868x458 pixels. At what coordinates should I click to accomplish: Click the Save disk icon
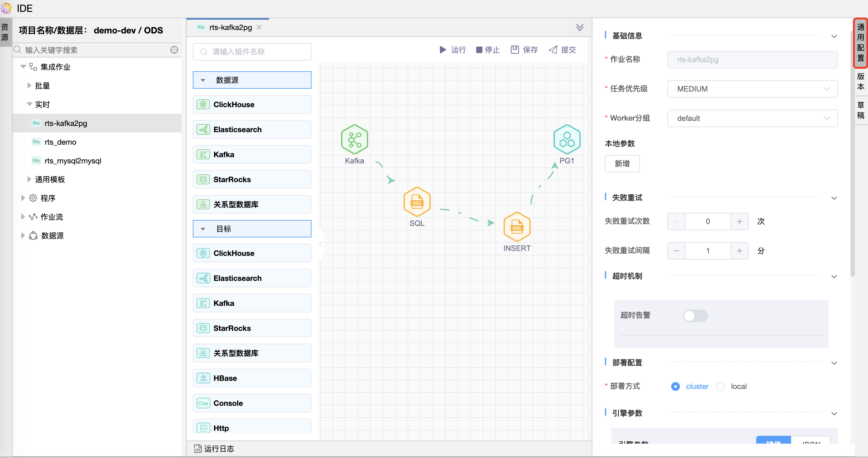[x=515, y=50]
